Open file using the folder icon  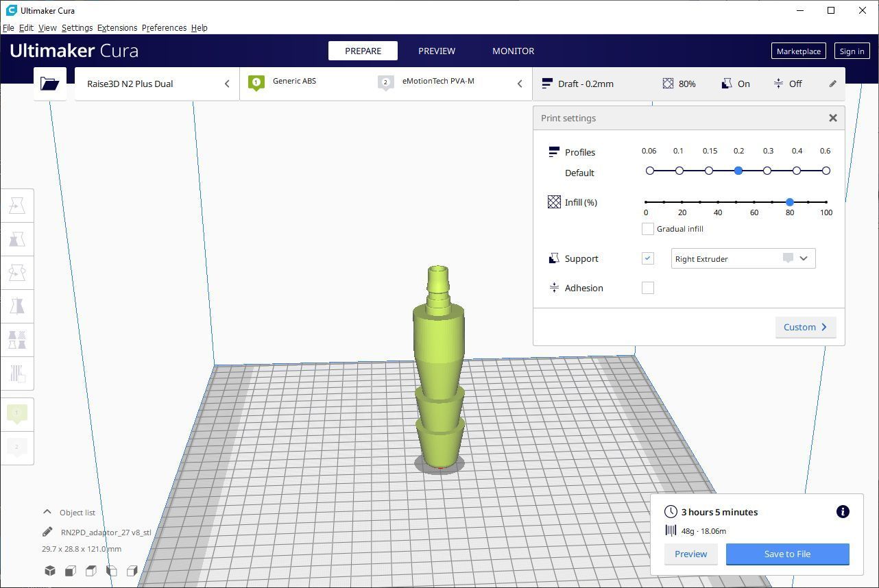(x=49, y=84)
